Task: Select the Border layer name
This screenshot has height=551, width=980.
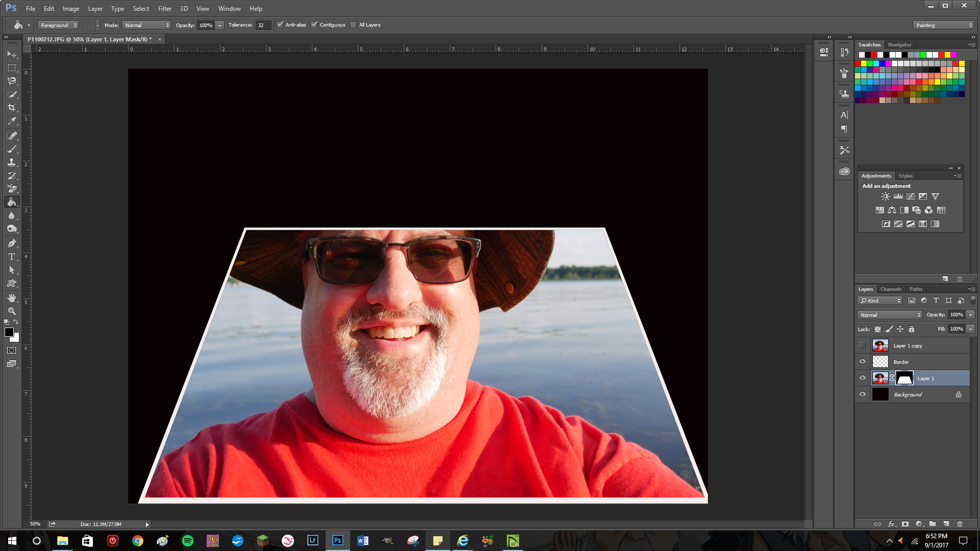Action: pos(901,362)
